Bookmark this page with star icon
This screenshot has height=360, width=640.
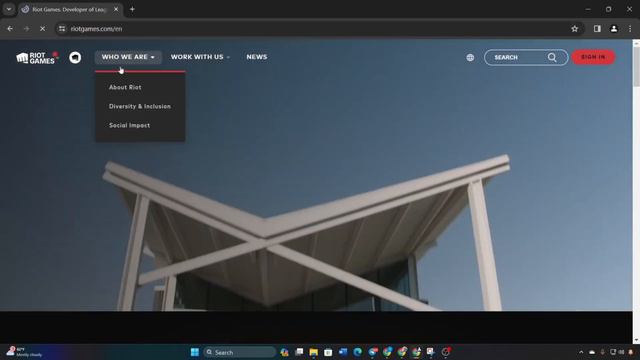[x=575, y=29]
